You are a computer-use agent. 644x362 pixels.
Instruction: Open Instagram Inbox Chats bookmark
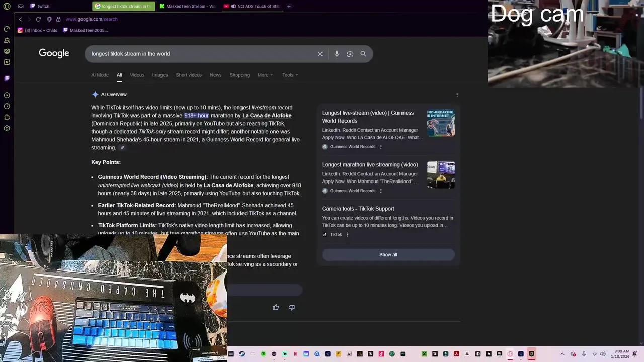pyautogui.click(x=37, y=30)
